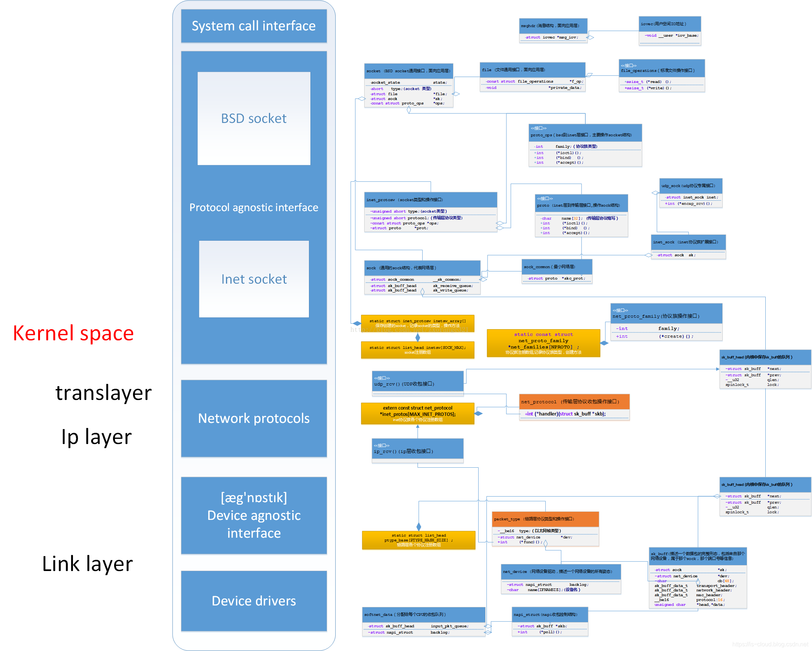This screenshot has height=651, width=812.
Task: Click the 'struct inet_sock inet;' field
Action: tap(692, 197)
